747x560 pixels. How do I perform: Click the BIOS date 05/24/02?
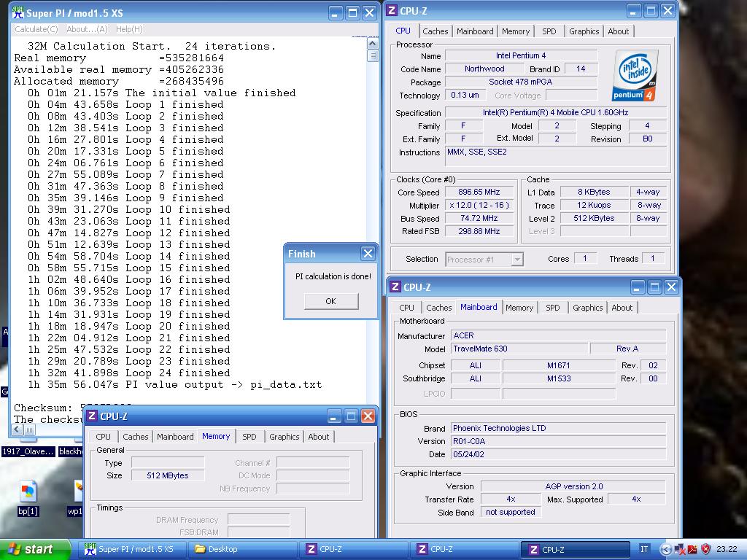click(x=558, y=454)
